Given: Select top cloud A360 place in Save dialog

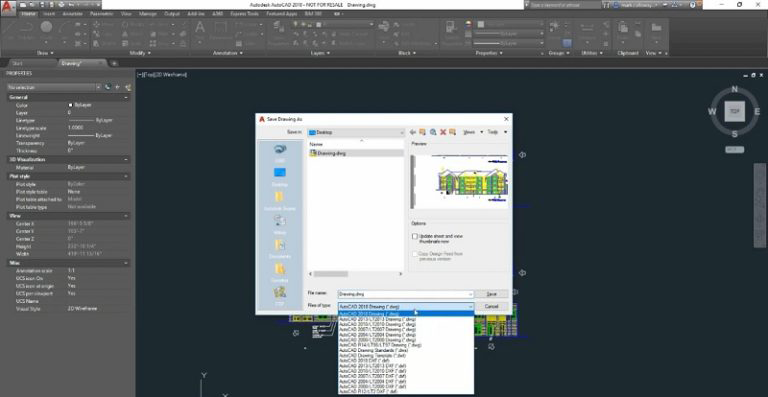Looking at the screenshot, I should pos(280,153).
